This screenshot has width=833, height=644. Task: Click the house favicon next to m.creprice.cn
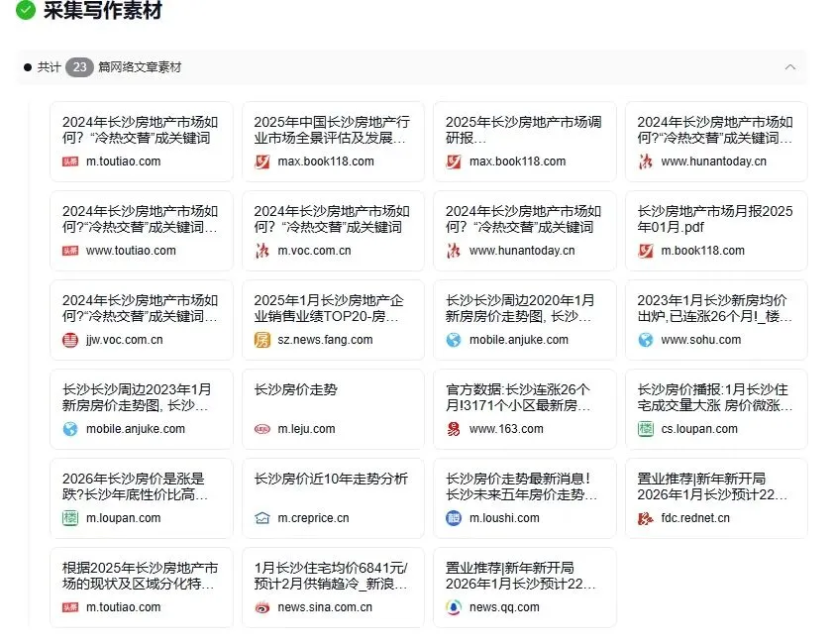click(x=261, y=518)
